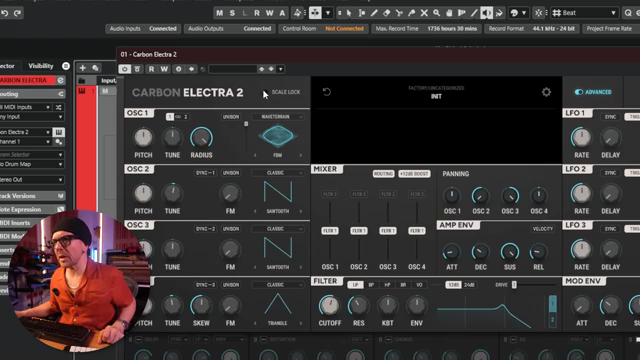The width and height of the screenshot is (640, 360).
Task: Open the Channel 1 dropdown
Action: click(x=25, y=142)
